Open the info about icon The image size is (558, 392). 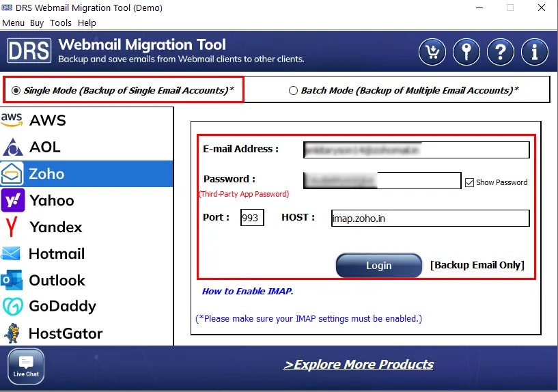tap(535, 52)
